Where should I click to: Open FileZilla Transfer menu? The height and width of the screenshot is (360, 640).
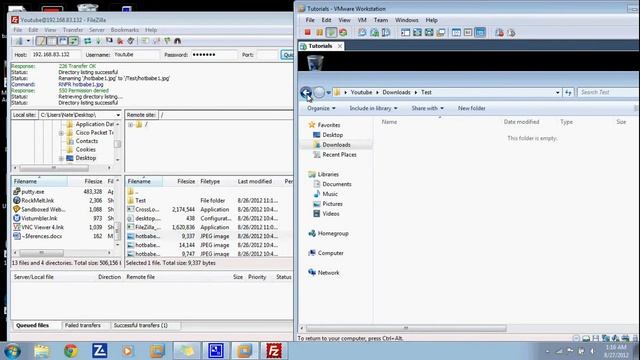(73, 30)
